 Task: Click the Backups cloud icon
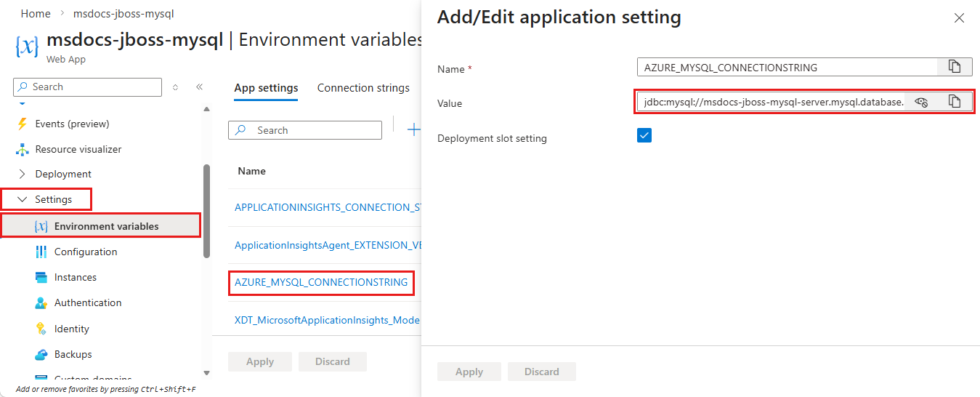click(x=41, y=354)
